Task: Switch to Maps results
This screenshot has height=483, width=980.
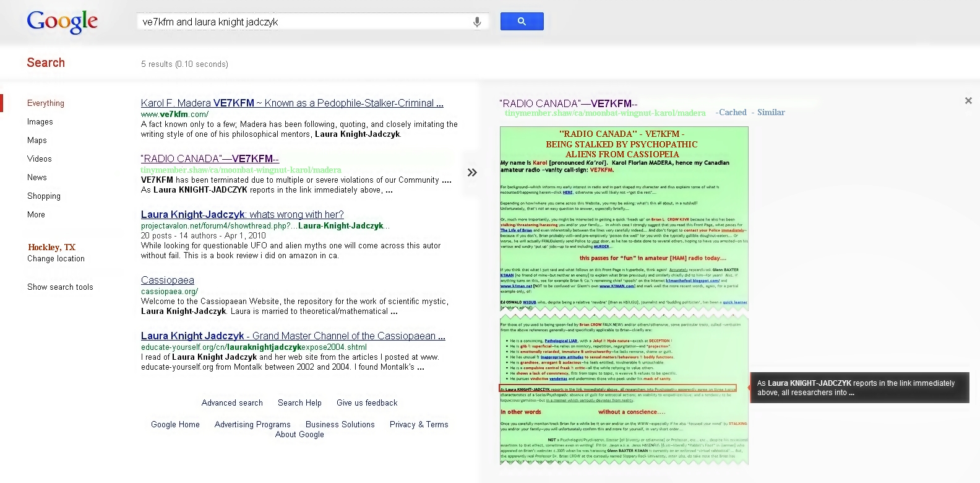Action: click(x=37, y=141)
